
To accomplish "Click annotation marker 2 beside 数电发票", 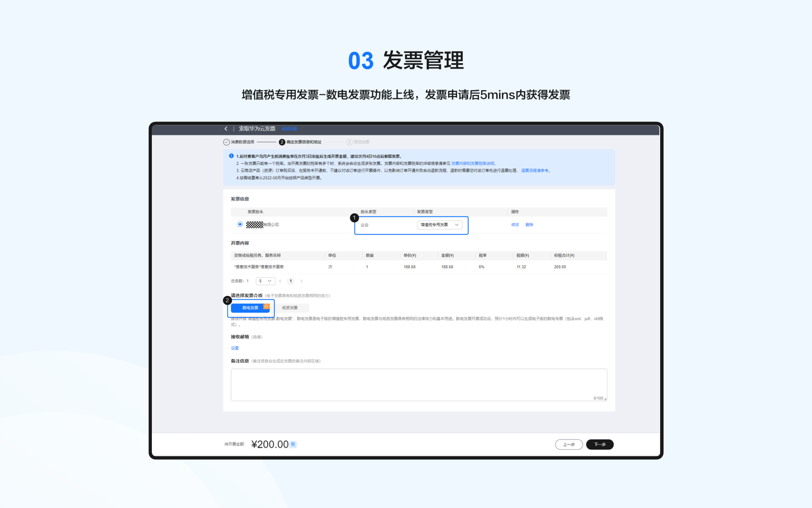I will point(228,300).
